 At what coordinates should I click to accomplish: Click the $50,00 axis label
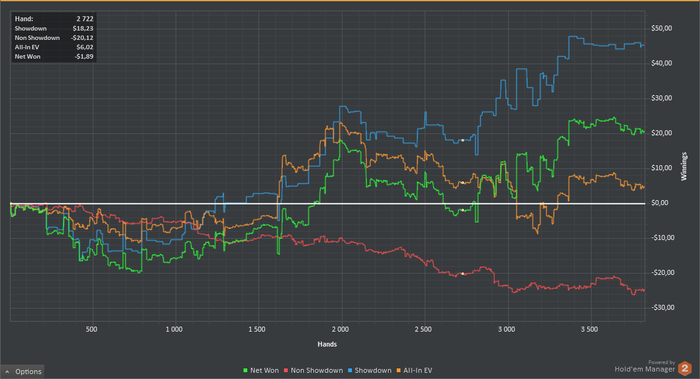[x=662, y=28]
